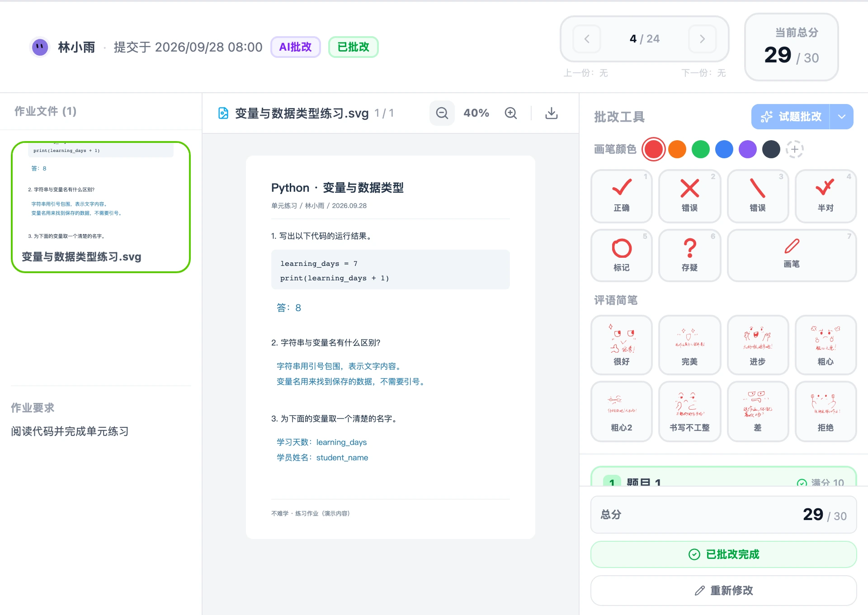
Task: Zoom in the document preview
Action: tap(511, 113)
